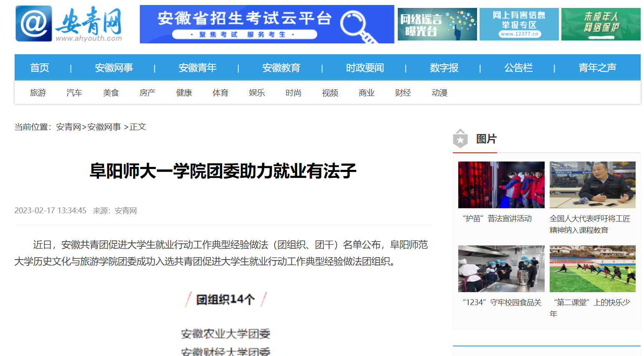This screenshot has width=644, height=356.
Task: Open the 动漫 subcategory link
Action: coord(439,93)
